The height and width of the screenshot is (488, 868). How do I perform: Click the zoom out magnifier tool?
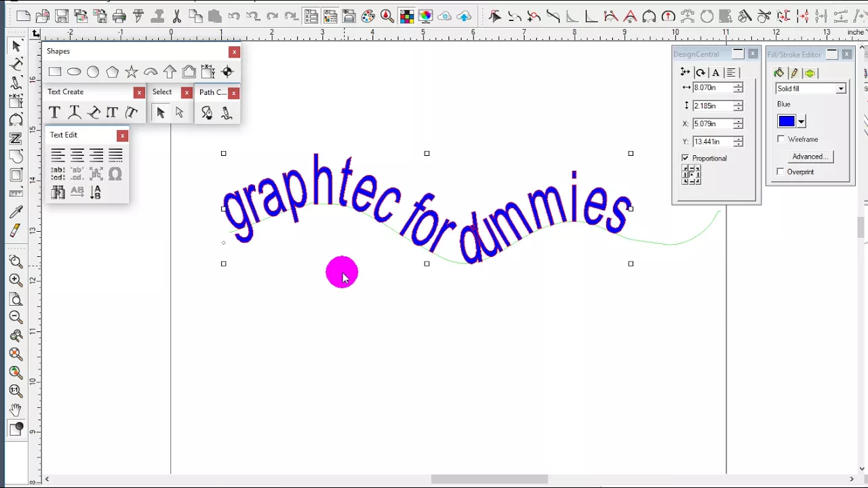[16, 317]
